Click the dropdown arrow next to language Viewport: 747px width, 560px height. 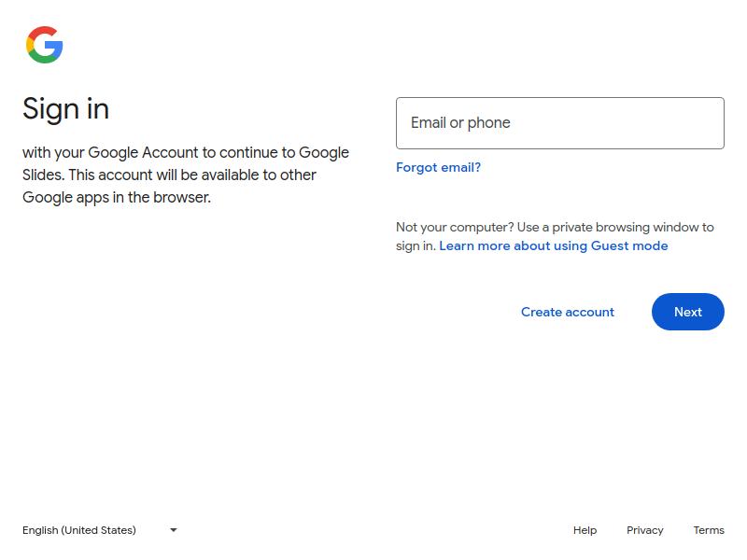coord(173,530)
